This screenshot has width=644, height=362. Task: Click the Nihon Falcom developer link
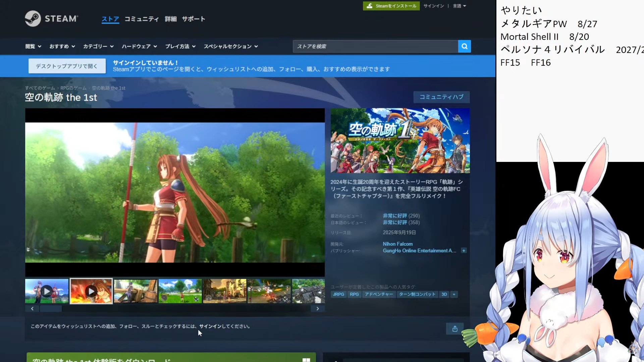pos(398,244)
